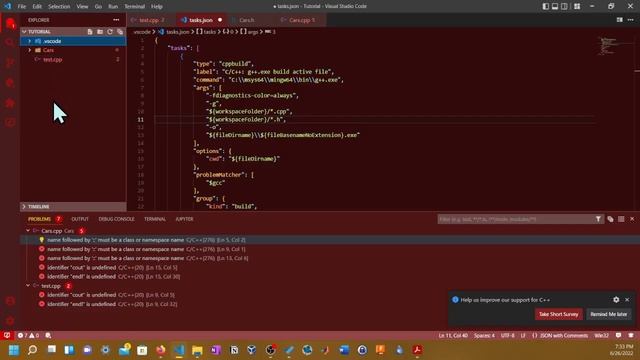Click the tasks breadcrumb segment
The width and height of the screenshot is (640, 360).
pyautogui.click(x=206, y=31)
